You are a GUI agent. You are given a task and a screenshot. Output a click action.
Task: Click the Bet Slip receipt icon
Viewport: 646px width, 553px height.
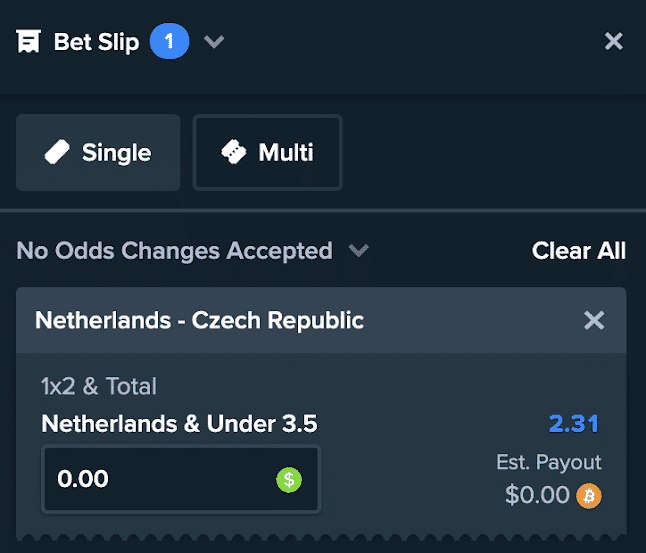point(28,41)
